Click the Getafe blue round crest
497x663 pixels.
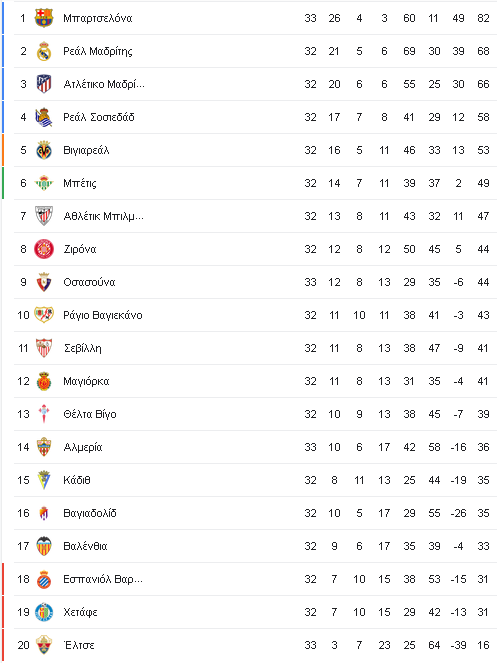pyautogui.click(x=44, y=612)
